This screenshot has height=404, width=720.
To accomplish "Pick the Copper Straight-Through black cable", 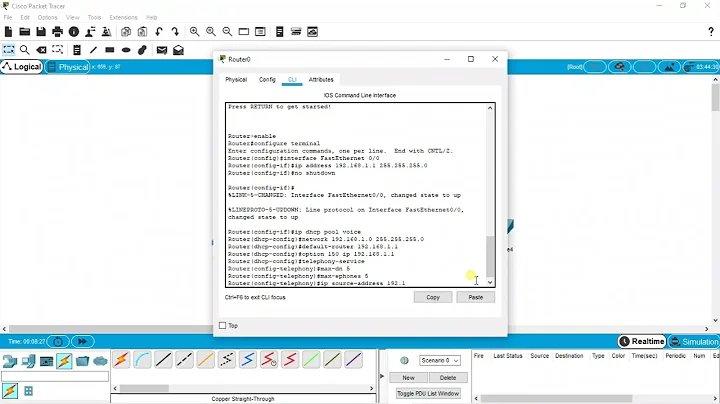I will pyautogui.click(x=163, y=360).
